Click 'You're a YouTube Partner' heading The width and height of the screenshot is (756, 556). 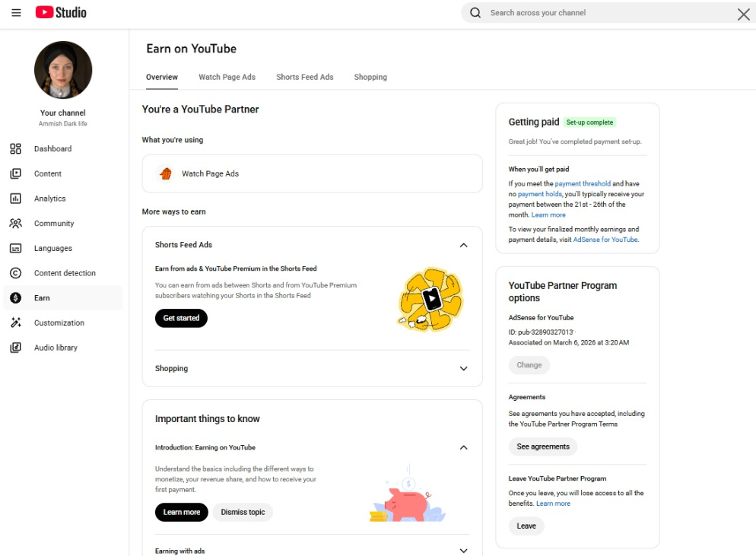coord(200,110)
